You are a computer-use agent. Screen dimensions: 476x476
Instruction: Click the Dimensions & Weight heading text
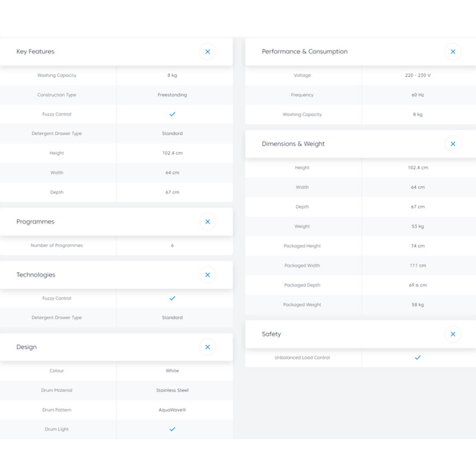[x=293, y=144]
